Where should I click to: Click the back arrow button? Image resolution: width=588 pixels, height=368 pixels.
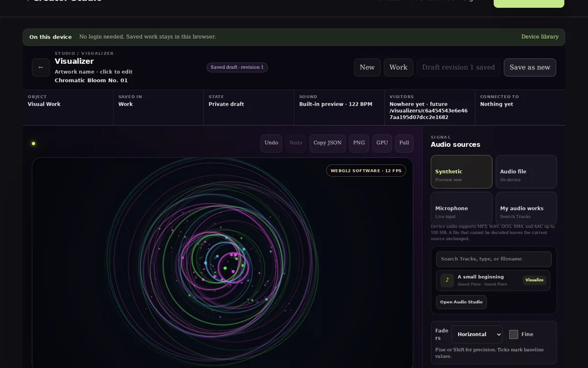41,67
